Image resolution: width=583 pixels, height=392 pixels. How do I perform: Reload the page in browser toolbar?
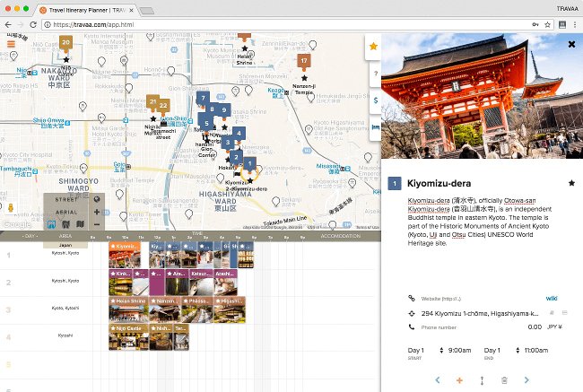[32, 24]
